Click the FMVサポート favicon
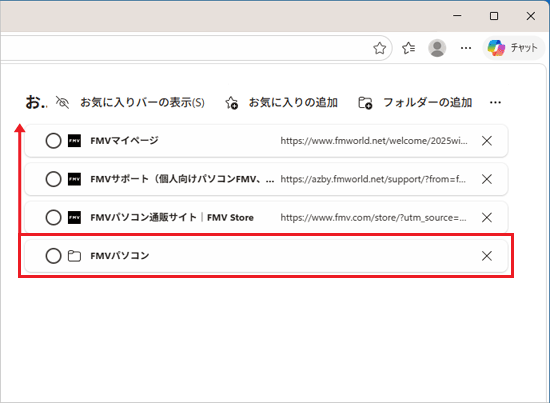The height and width of the screenshot is (403, 550). pyautogui.click(x=74, y=179)
